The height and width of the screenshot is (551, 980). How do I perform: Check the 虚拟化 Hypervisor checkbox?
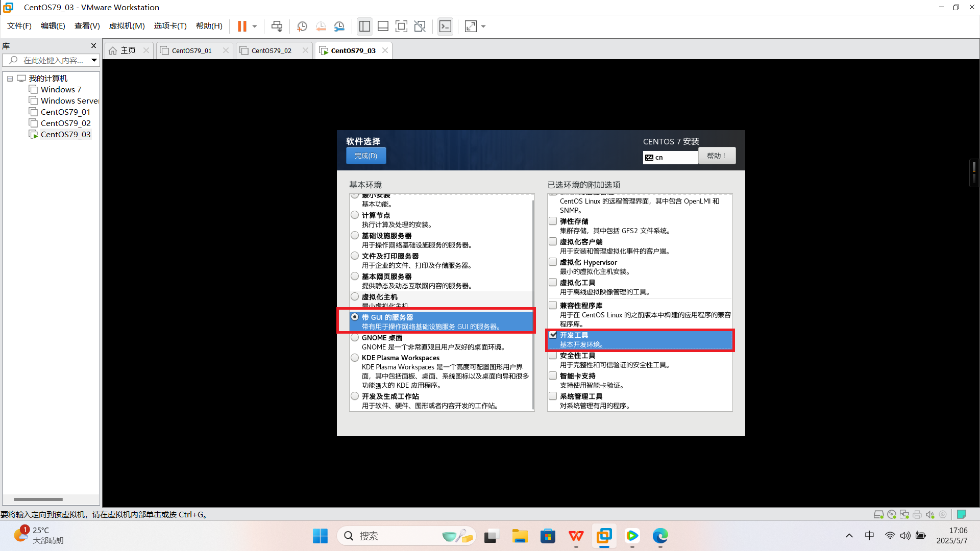(x=553, y=262)
